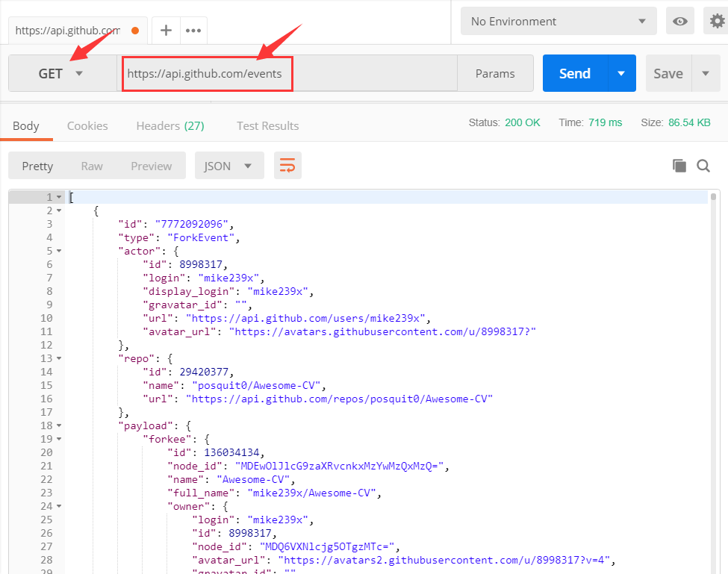
Task: Click the orange unsaved dot on request tab
Action: coord(135,31)
